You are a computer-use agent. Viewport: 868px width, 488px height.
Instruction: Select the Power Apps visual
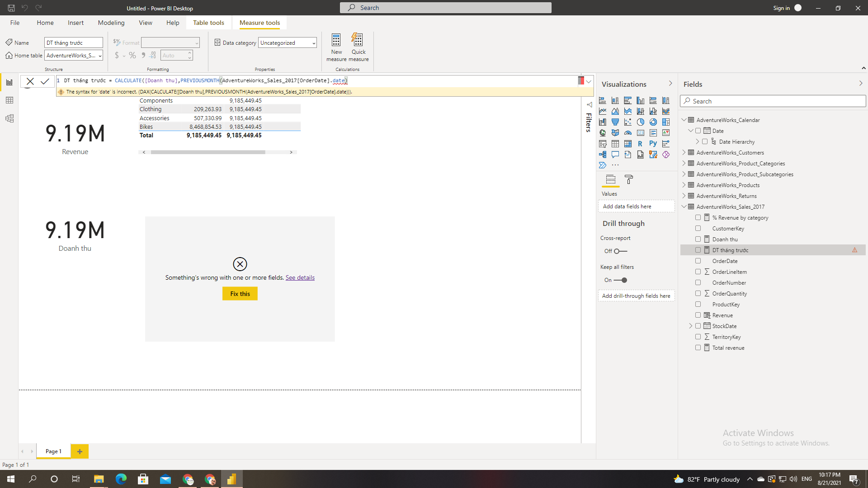(666, 155)
